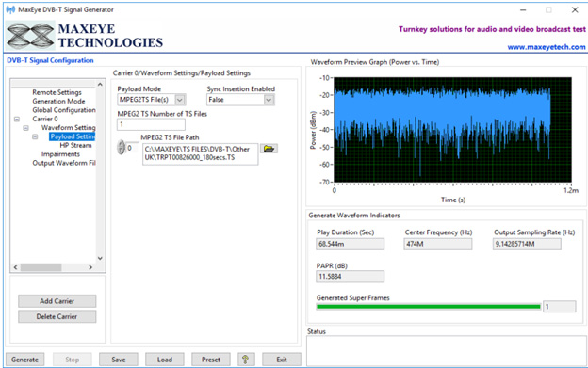Click the MPEG2 TS Number of TS Files field

coord(151,124)
